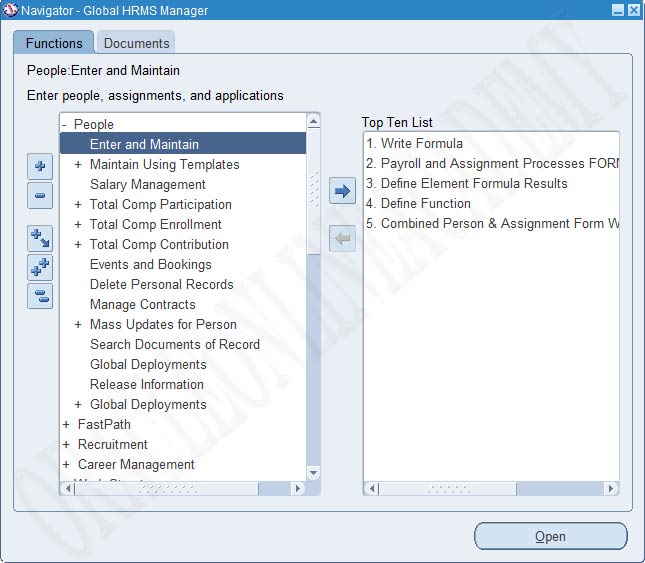The width and height of the screenshot is (645, 563).
Task: Expand the Recruitment node
Action: click(66, 445)
